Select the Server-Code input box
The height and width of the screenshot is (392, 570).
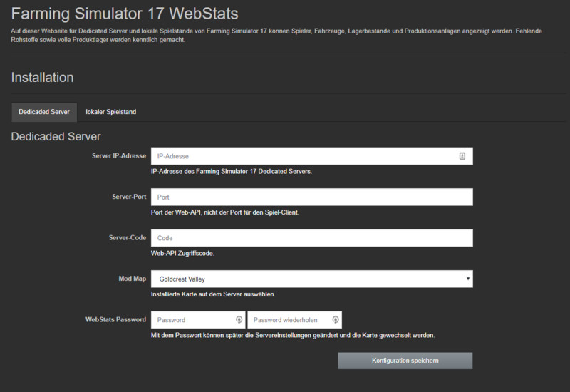(311, 238)
